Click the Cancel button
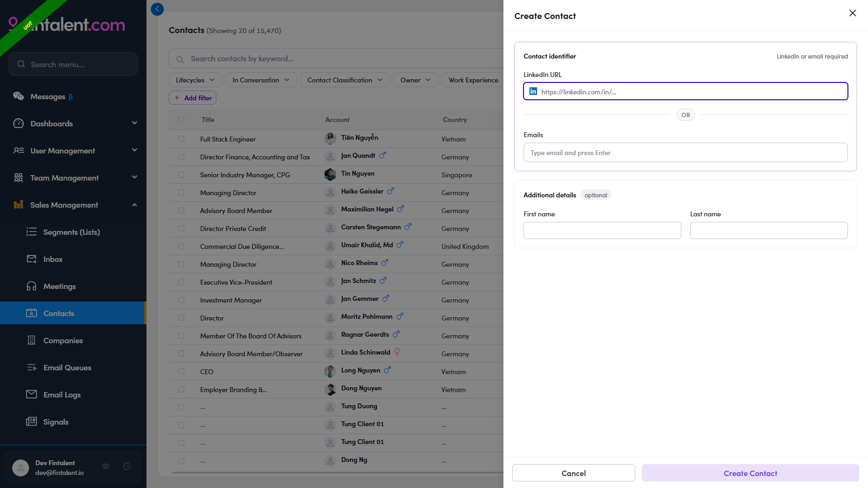Viewport: 868px width, 488px height. click(x=573, y=473)
